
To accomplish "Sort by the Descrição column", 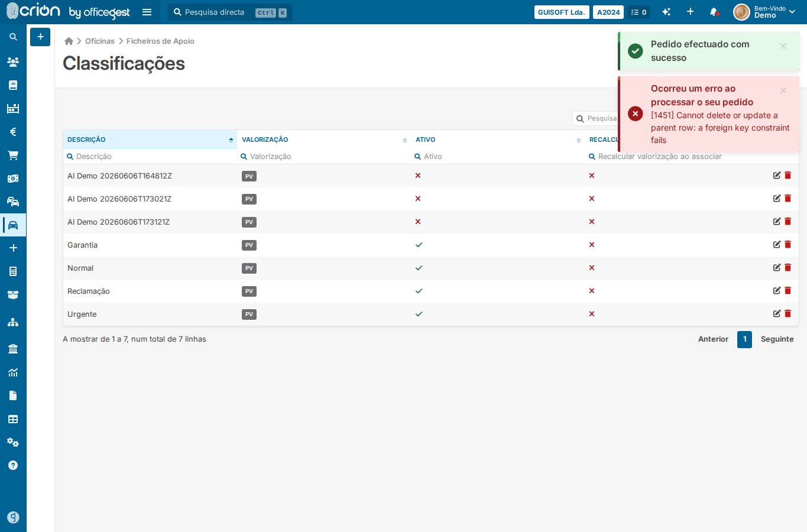I will coord(150,140).
